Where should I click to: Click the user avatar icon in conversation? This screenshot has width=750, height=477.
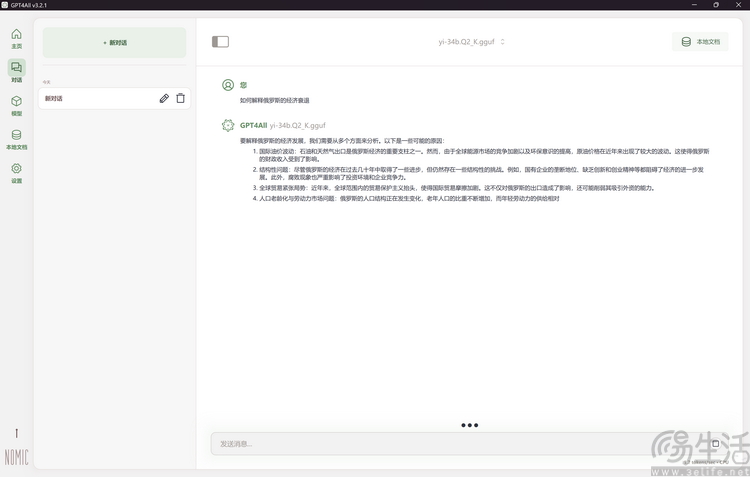(228, 85)
